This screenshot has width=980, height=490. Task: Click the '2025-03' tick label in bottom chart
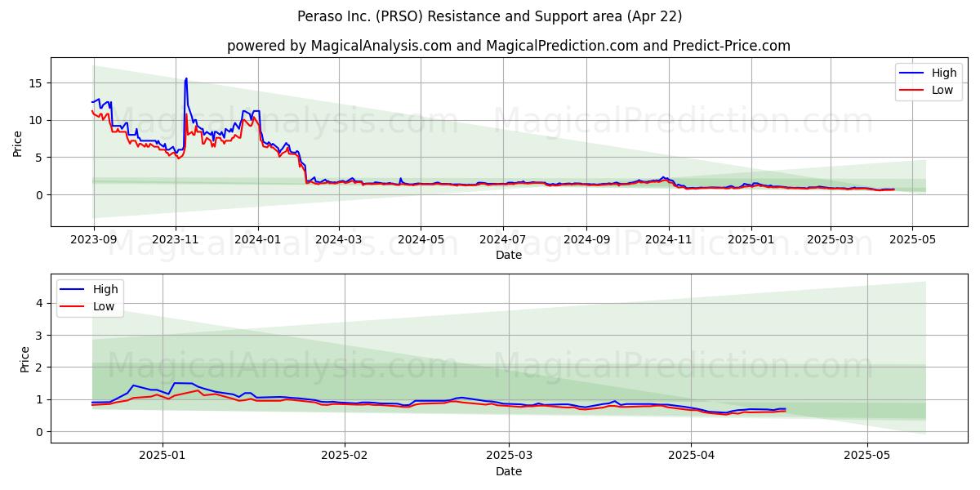click(509, 456)
